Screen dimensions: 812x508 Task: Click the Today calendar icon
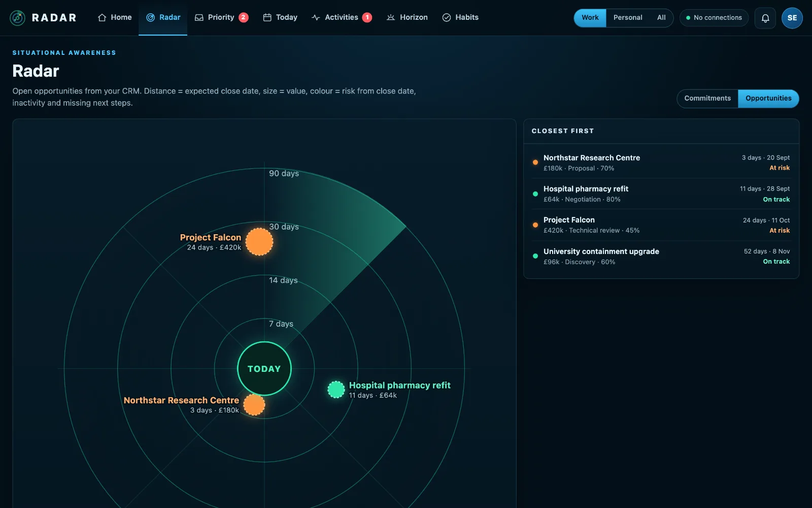click(x=267, y=17)
